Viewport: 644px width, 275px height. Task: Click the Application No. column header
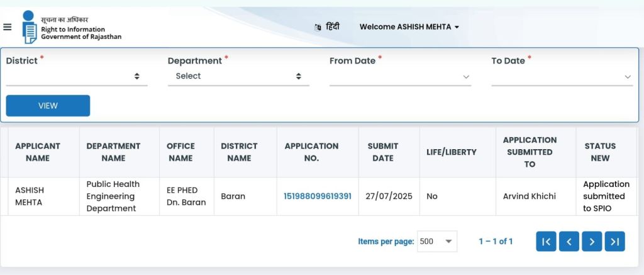click(x=311, y=152)
